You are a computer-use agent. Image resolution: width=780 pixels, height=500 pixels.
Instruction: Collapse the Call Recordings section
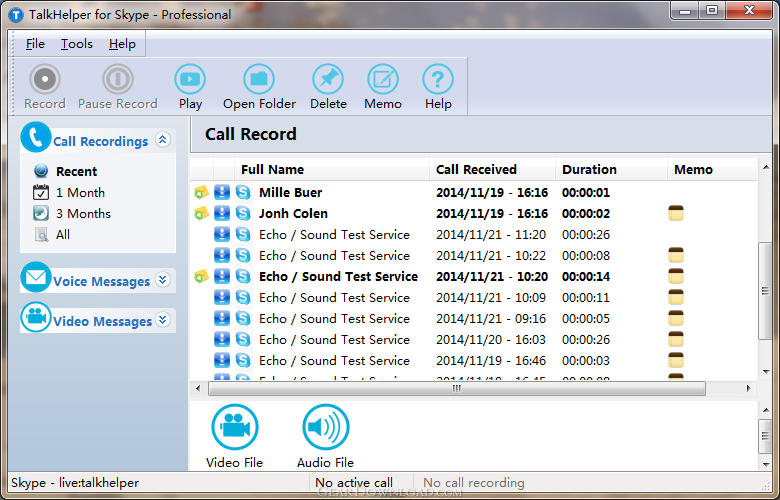pos(163,139)
